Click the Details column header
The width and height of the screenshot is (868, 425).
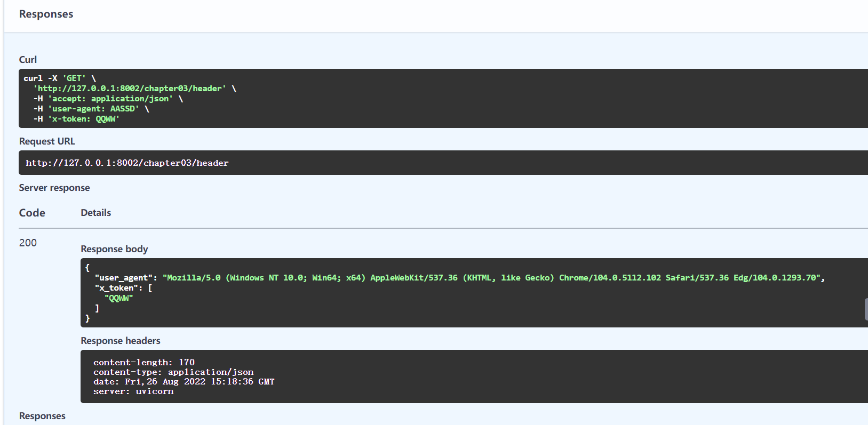point(96,213)
